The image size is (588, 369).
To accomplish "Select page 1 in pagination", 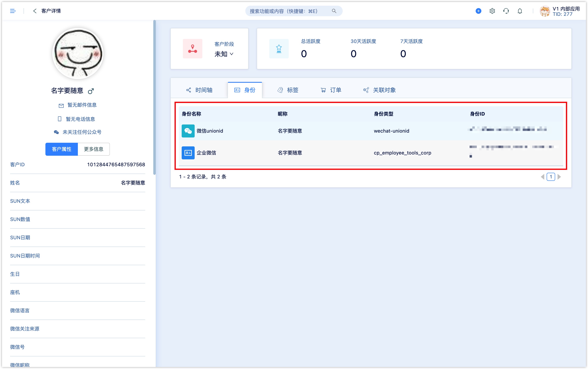I will tap(551, 177).
